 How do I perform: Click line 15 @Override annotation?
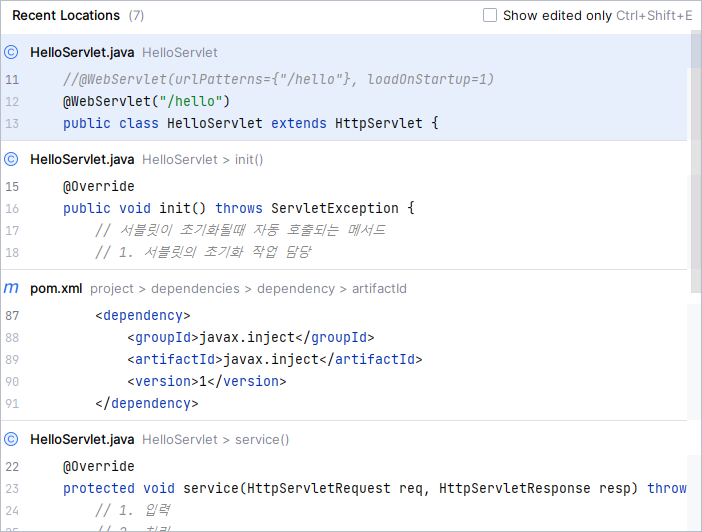(98, 186)
